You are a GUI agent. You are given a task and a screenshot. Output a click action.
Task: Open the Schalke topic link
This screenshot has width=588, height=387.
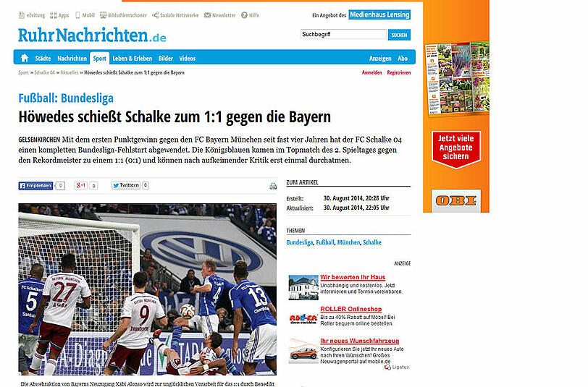[372, 242]
